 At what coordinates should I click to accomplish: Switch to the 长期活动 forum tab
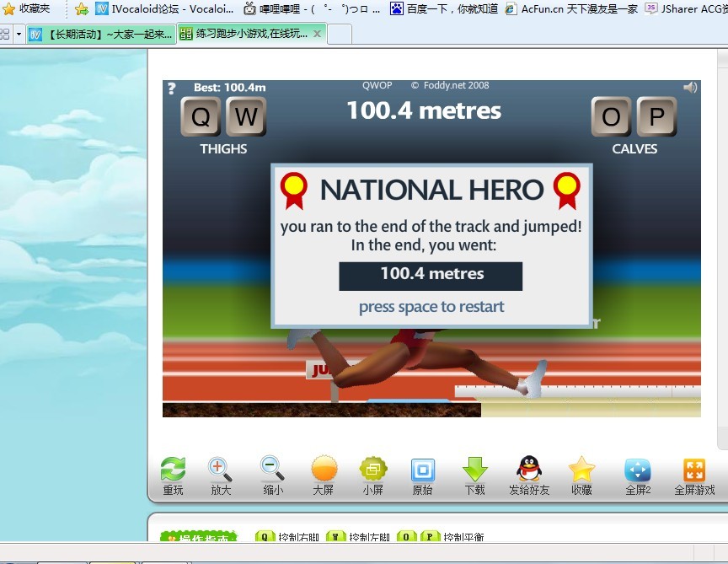click(x=101, y=34)
